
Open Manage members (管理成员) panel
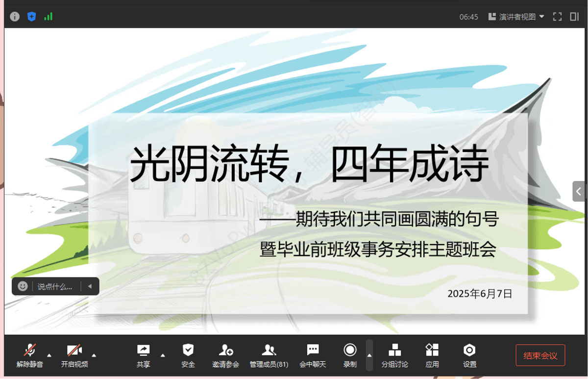pyautogui.click(x=269, y=355)
